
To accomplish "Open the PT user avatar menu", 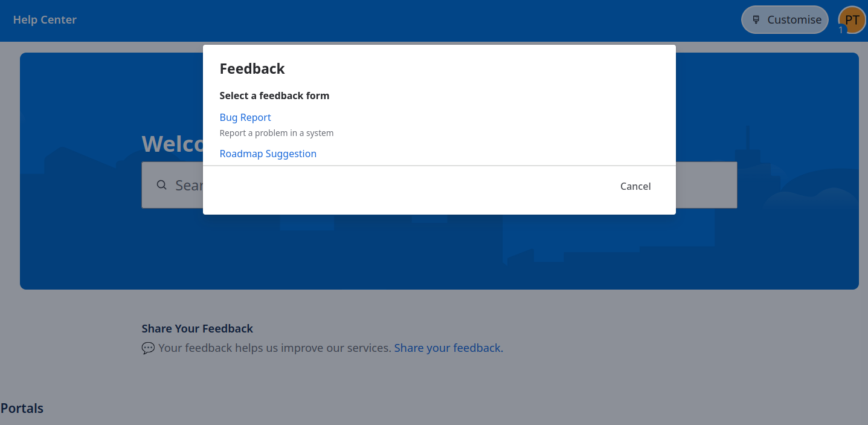I will 852,19.
